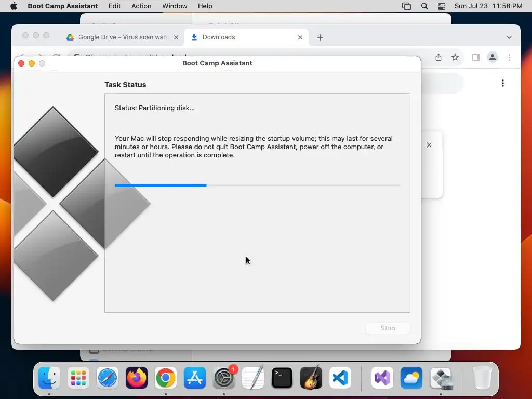
Task: Share this page from Chrome toolbar
Action: coord(438,57)
